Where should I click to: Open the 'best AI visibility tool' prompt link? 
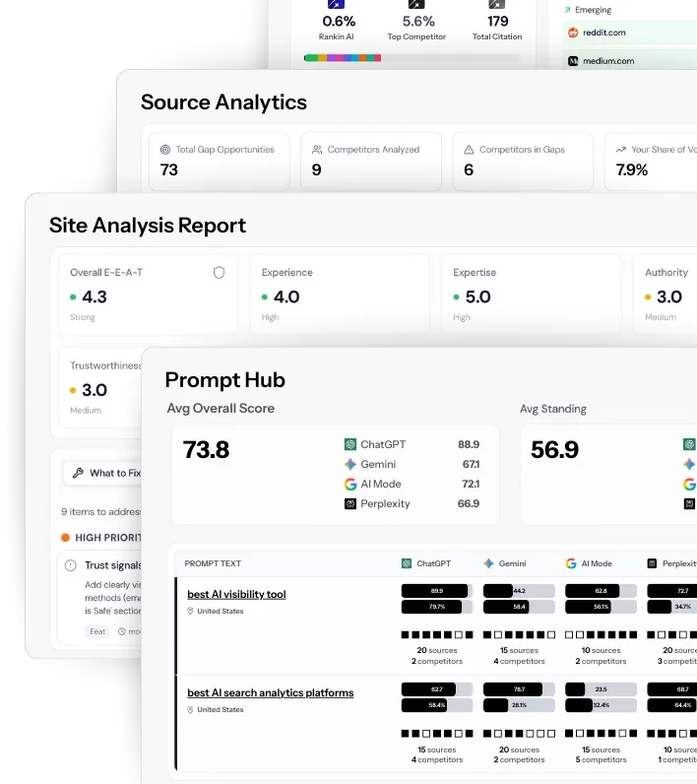[x=236, y=594]
